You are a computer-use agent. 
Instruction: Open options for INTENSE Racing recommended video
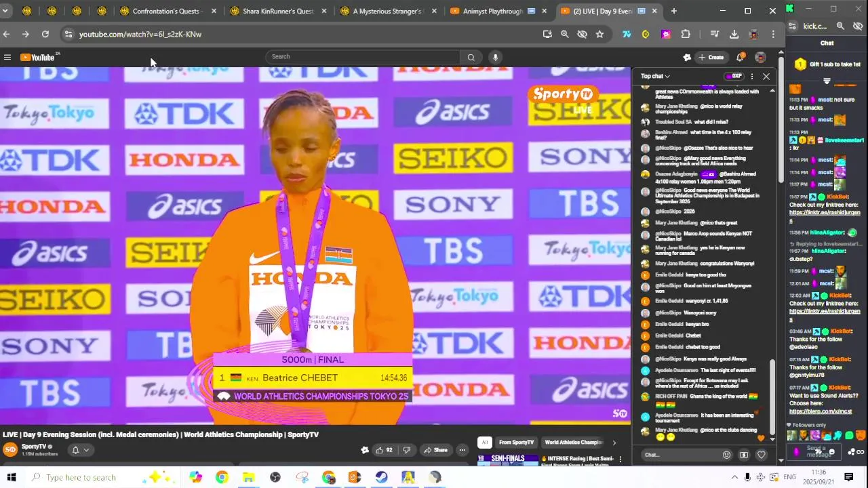(620, 459)
